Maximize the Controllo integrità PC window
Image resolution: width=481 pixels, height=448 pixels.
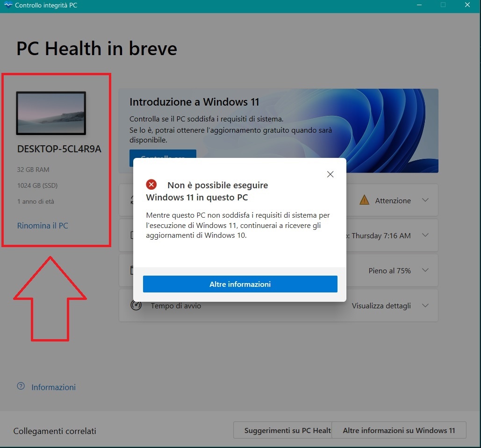443,5
